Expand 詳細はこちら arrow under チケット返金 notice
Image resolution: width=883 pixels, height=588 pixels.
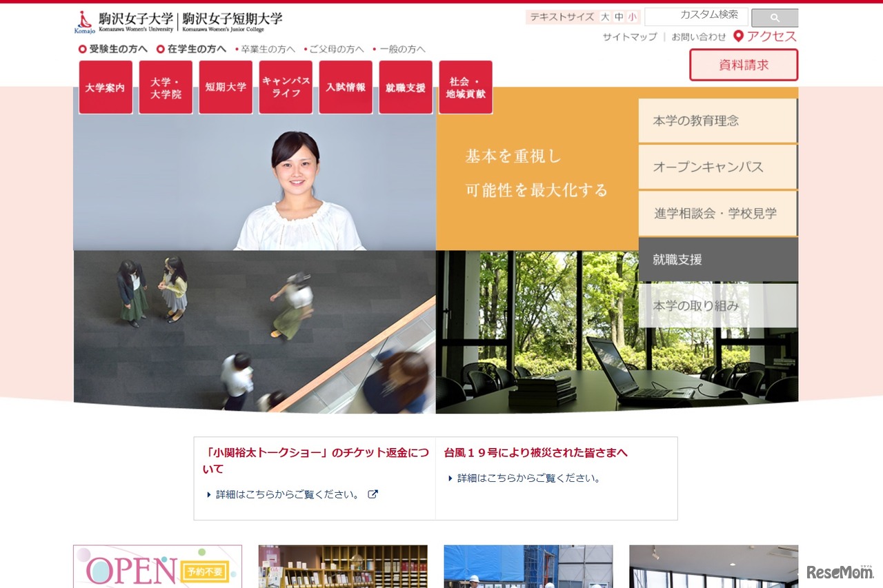210,494
